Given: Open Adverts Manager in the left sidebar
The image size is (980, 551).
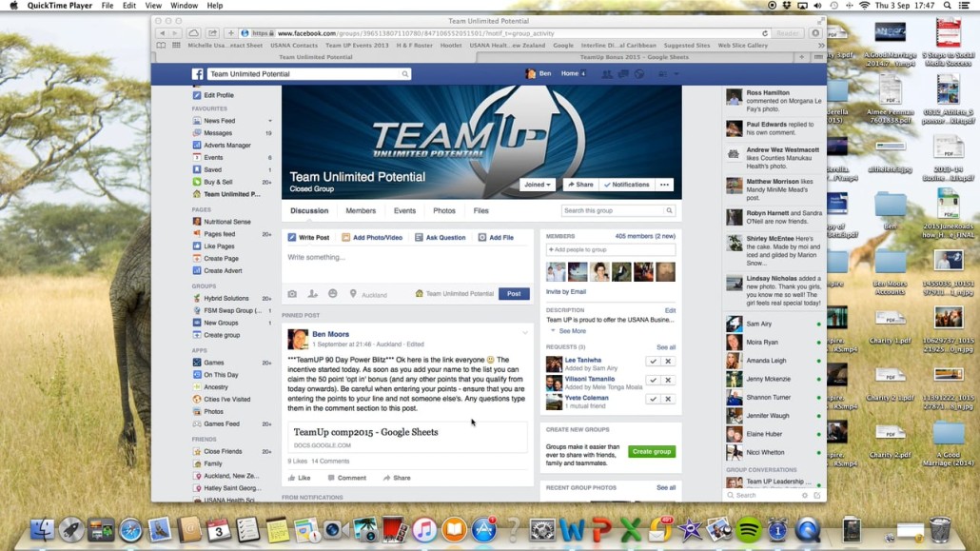Looking at the screenshot, I should pos(226,145).
